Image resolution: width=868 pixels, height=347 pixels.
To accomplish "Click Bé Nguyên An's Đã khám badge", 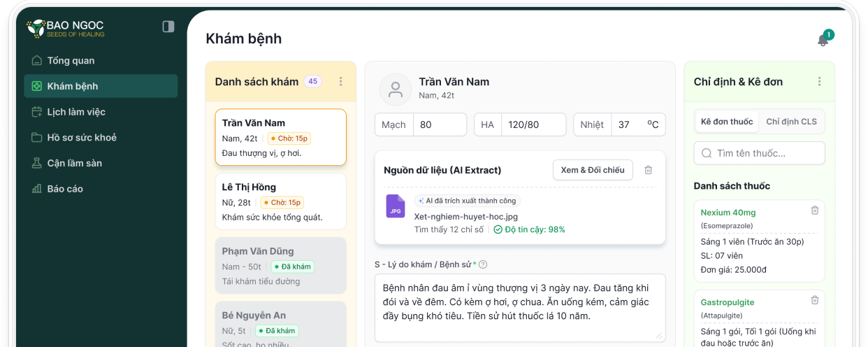I will [x=277, y=331].
